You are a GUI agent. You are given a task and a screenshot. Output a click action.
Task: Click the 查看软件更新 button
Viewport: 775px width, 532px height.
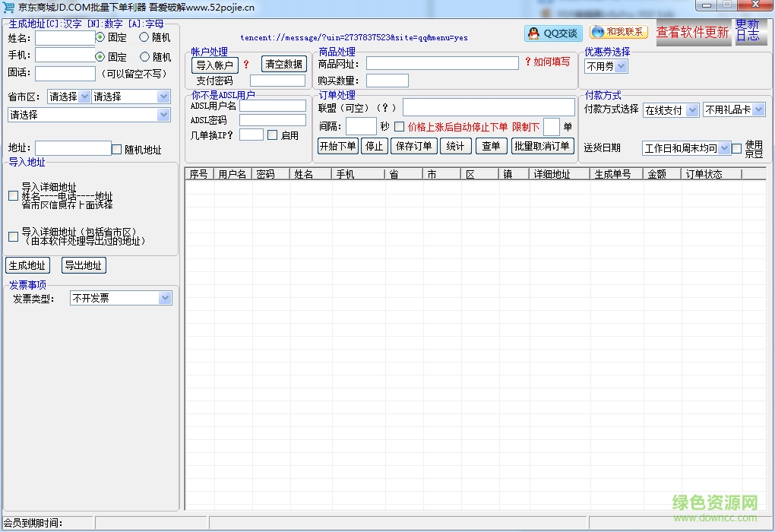pos(692,32)
